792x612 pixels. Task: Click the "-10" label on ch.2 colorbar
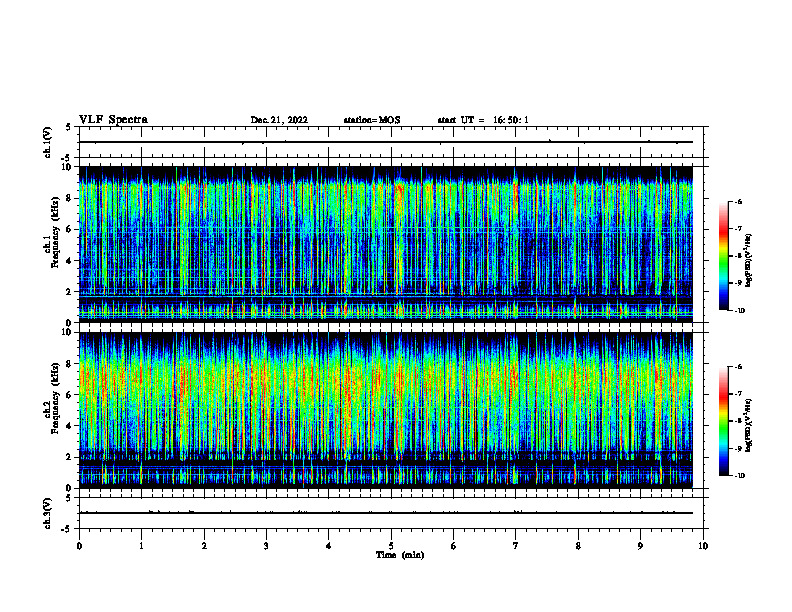(x=739, y=476)
